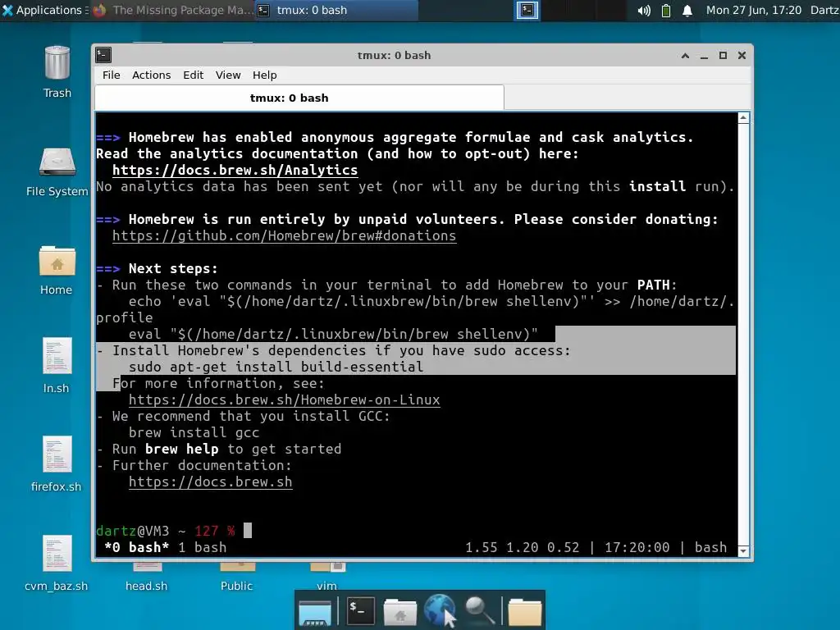Click the load average '1.55 1.20 0.52' text
Screen dimensions: 840x630
tap(523, 547)
